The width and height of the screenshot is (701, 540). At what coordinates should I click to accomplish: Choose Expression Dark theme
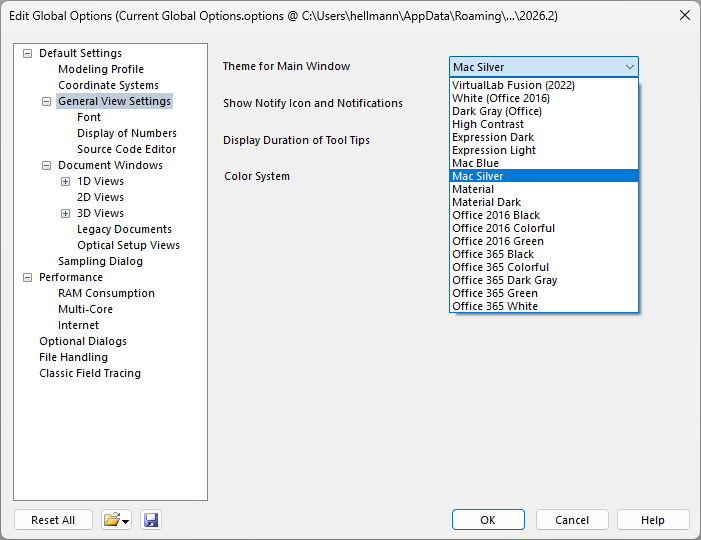coord(544,137)
